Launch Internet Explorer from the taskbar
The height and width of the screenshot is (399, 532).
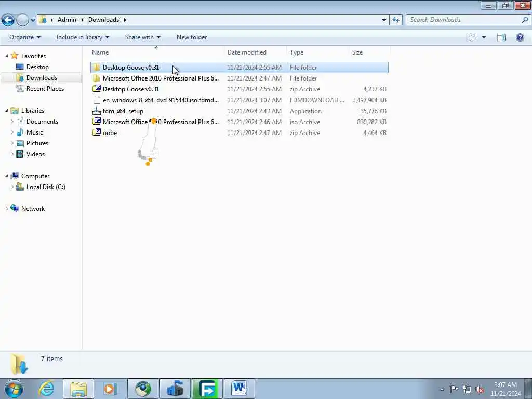pyautogui.click(x=46, y=389)
